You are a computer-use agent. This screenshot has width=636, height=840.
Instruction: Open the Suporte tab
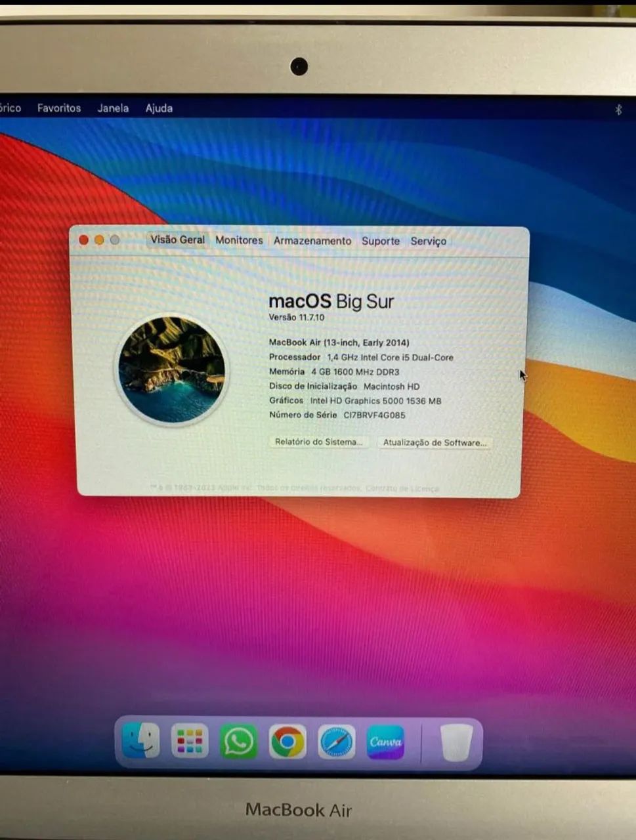[x=381, y=241]
